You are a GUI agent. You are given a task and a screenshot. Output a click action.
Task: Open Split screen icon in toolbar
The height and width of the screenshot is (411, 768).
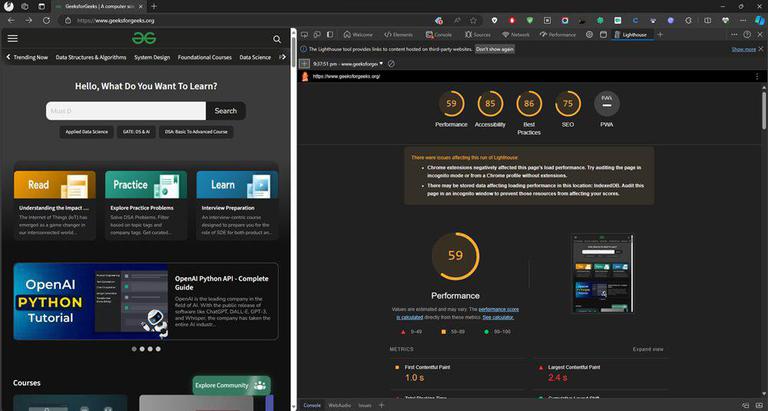707,21
